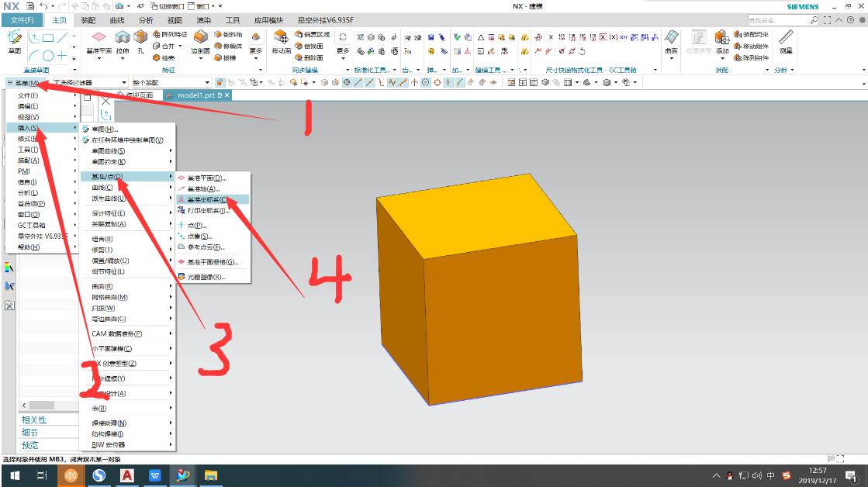
Task: Open the 菜单(M) menu button
Action: pyautogui.click(x=23, y=83)
